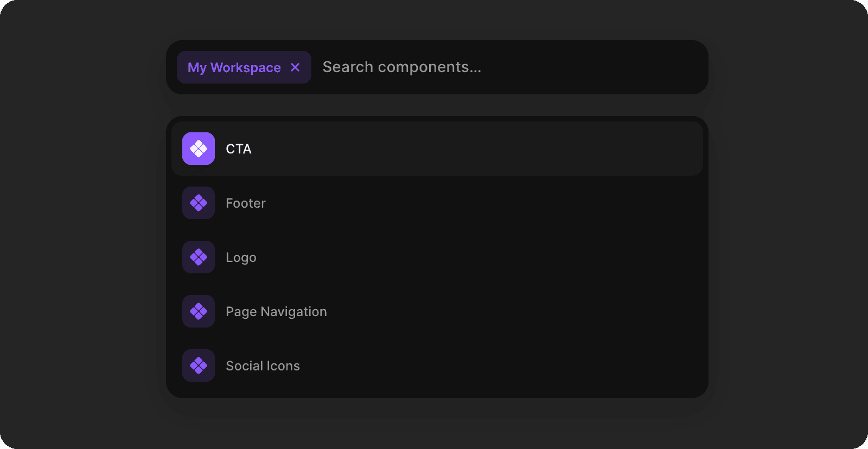Select the Social Icons text label
The height and width of the screenshot is (449, 868).
[263, 366]
